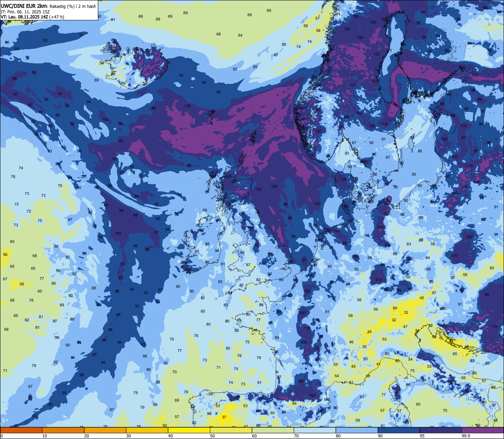Image resolution: width=504 pixels, height=439 pixels.
Task: Click the 'VT: Lau. 08.11.2025 14Z (+47 h)' line
Action: pyautogui.click(x=32, y=17)
